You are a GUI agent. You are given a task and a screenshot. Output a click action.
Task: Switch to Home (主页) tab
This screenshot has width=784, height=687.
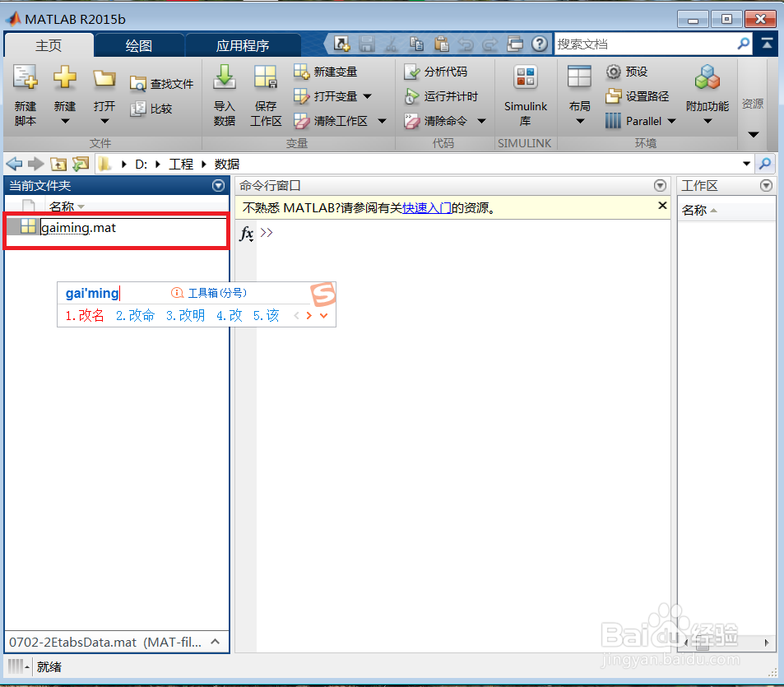pos(49,46)
